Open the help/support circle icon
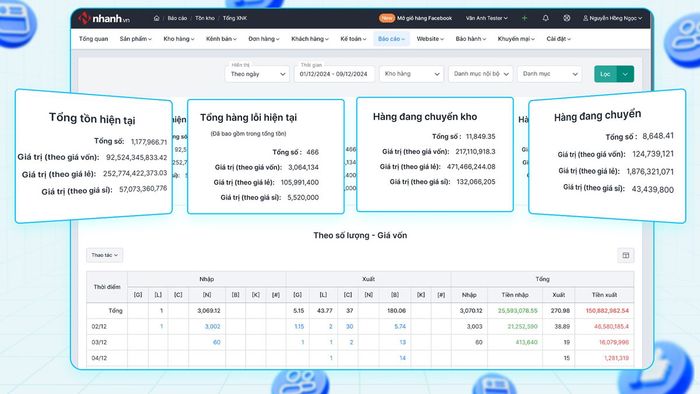The image size is (700, 394). [567, 18]
